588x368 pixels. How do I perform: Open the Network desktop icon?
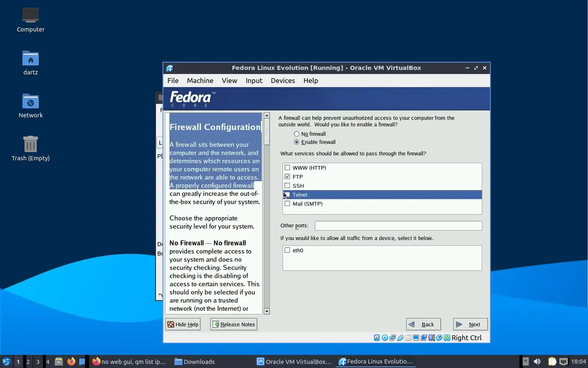pyautogui.click(x=31, y=105)
